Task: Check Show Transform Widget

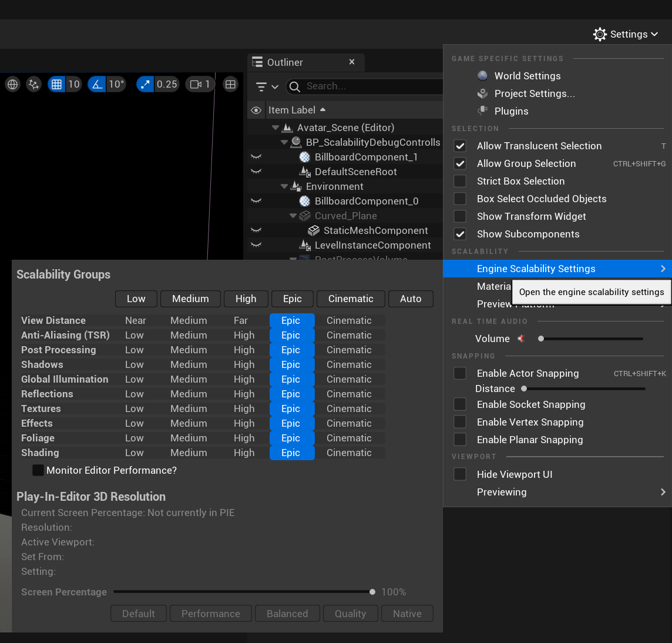Action: (461, 216)
